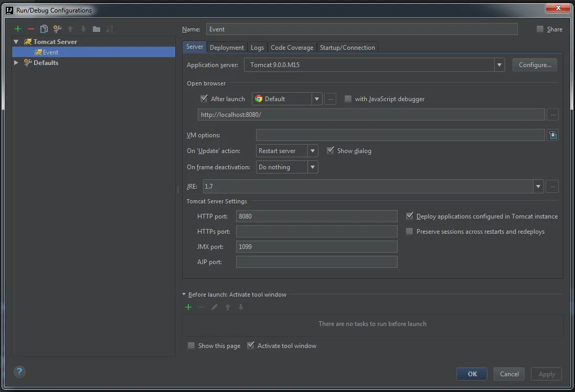This screenshot has width=575, height=392.
Task: Toggle Preserve sessions across restarts checkbox
Action: pos(410,231)
